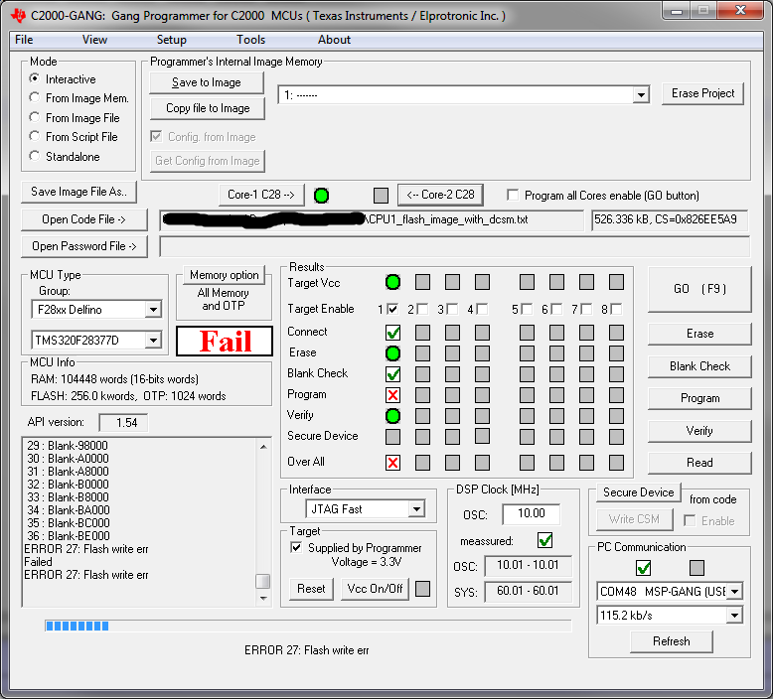Open the JTAG Fast interface dropdown

click(416, 509)
